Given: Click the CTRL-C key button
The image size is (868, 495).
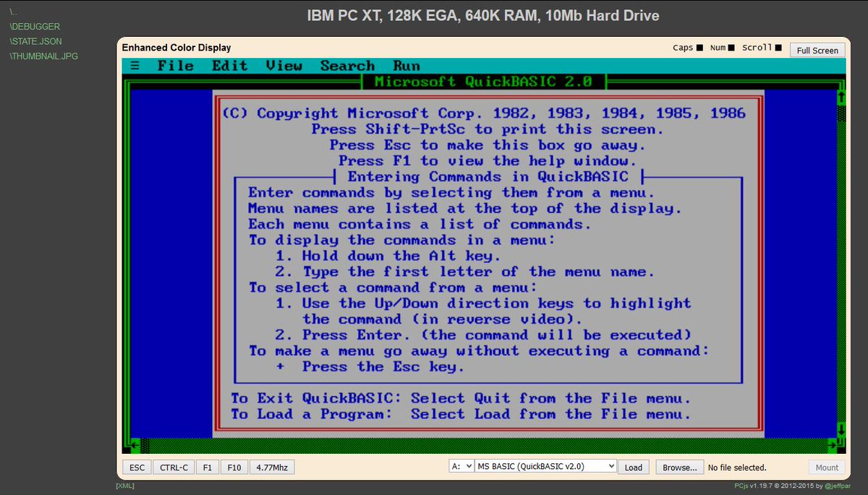Looking at the screenshot, I should 174,468.
